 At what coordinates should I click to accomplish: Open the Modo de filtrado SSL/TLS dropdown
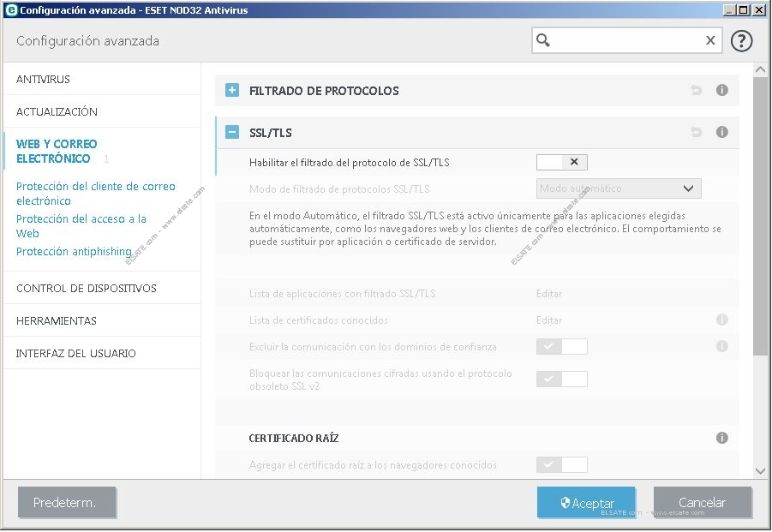[x=619, y=188]
